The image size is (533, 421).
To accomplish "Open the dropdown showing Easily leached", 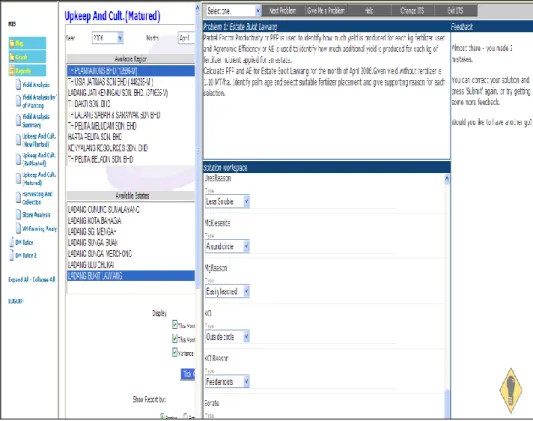I will pos(227,292).
